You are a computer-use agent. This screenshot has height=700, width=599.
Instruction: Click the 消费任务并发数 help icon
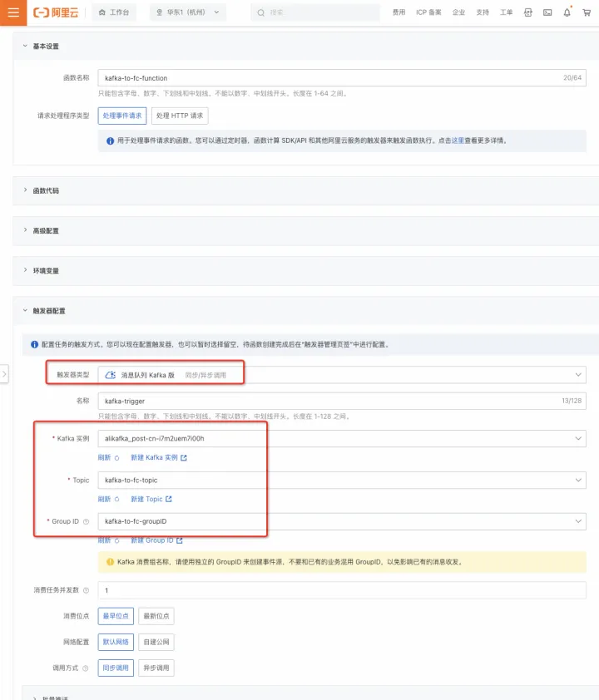87,590
